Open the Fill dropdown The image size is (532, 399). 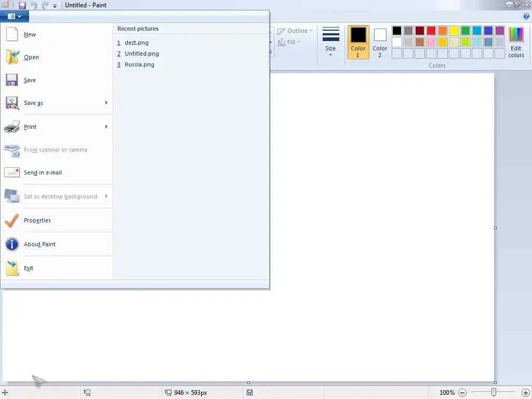289,42
